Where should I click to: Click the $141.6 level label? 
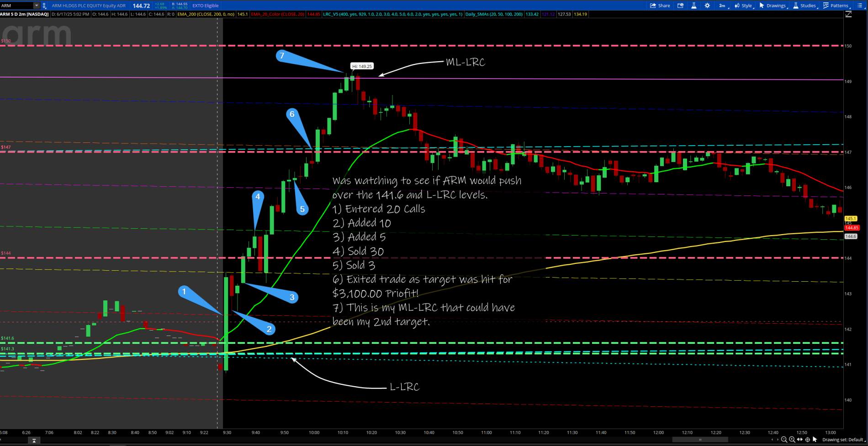[7, 338]
